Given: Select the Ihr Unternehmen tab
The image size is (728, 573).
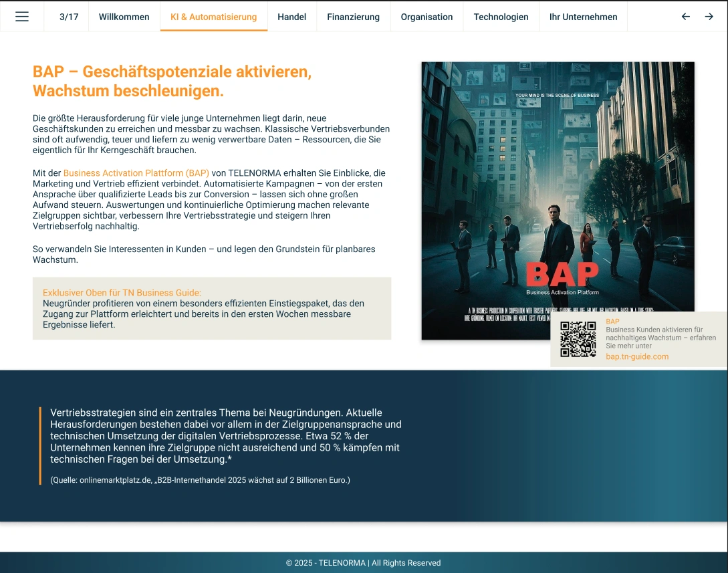Looking at the screenshot, I should click(x=583, y=17).
